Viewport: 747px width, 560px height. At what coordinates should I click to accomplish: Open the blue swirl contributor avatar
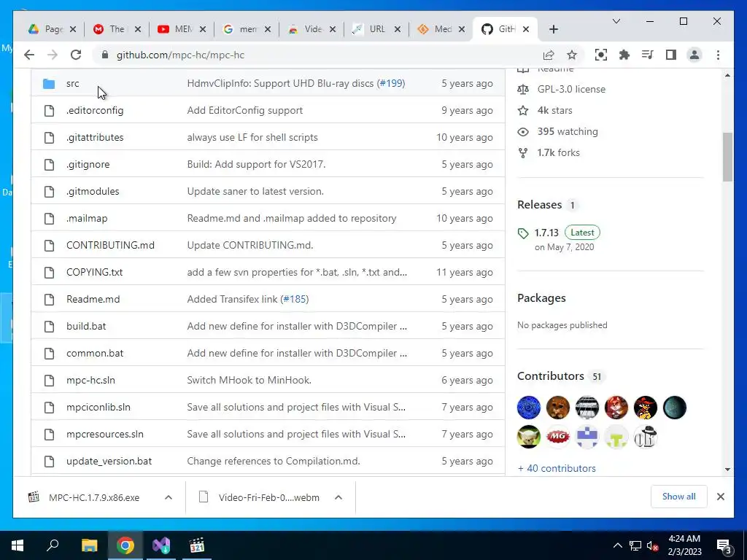point(529,408)
